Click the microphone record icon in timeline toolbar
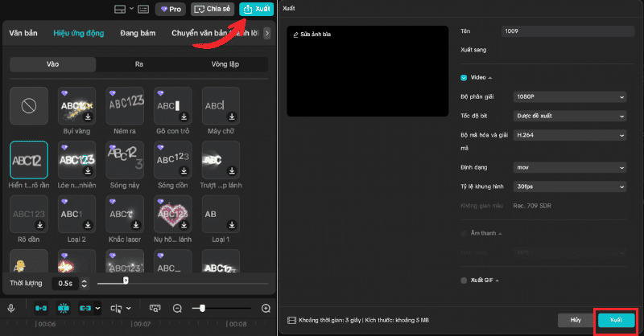Screen dimensions: 644x336 coord(11,308)
